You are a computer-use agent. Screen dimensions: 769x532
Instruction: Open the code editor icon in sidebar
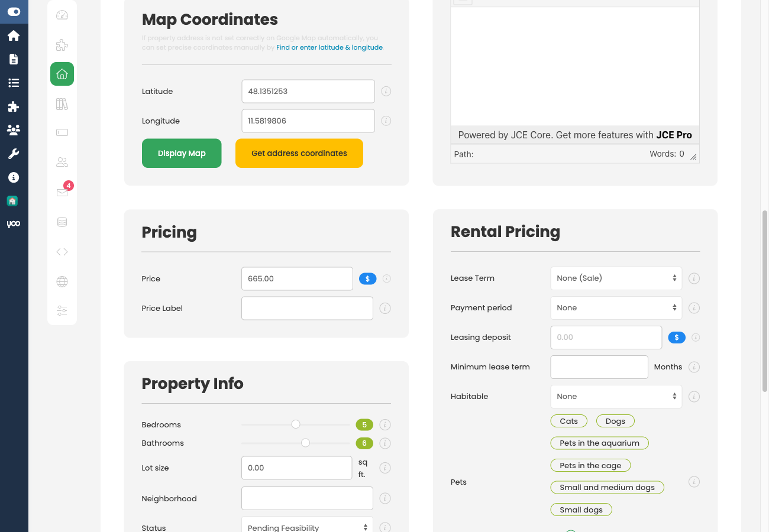(x=62, y=251)
